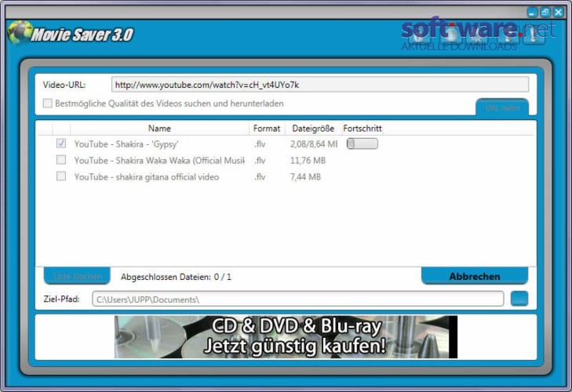Click the Movie Saver globe logo icon
The height and width of the screenshot is (392, 572).
coord(20,32)
